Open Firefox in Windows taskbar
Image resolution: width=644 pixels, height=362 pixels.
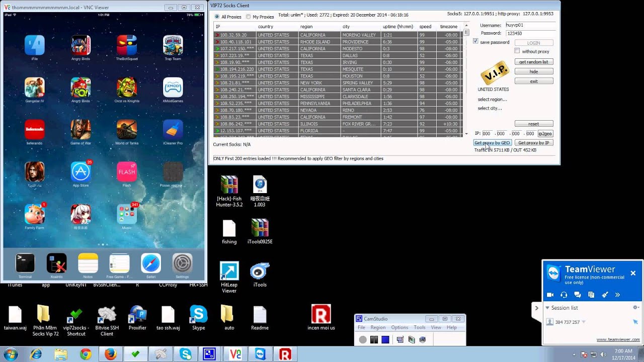coord(111,354)
